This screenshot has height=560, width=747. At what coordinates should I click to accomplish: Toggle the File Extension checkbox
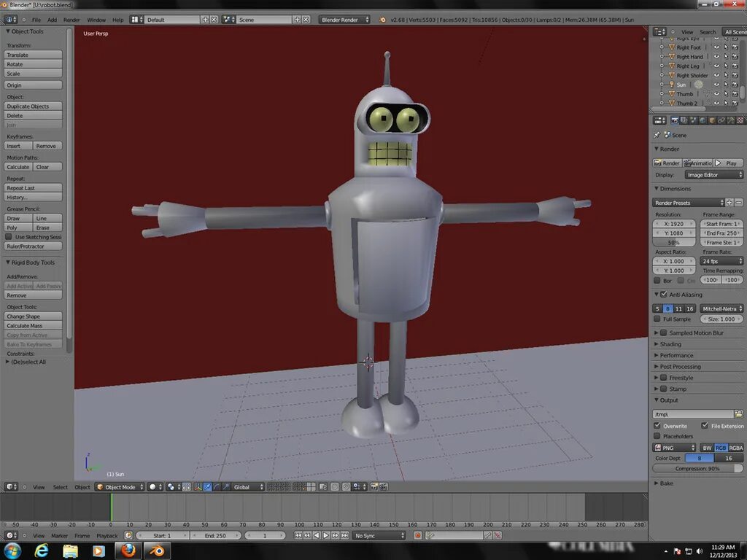(705, 425)
